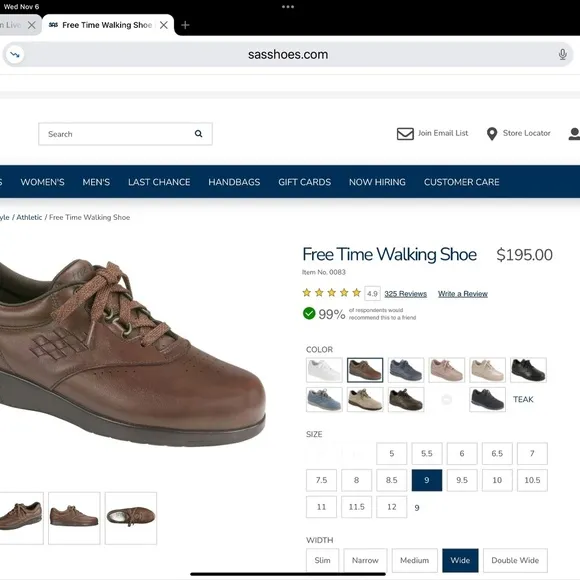
Task: Select the pink mauve shoe color swatch
Action: 446,370
